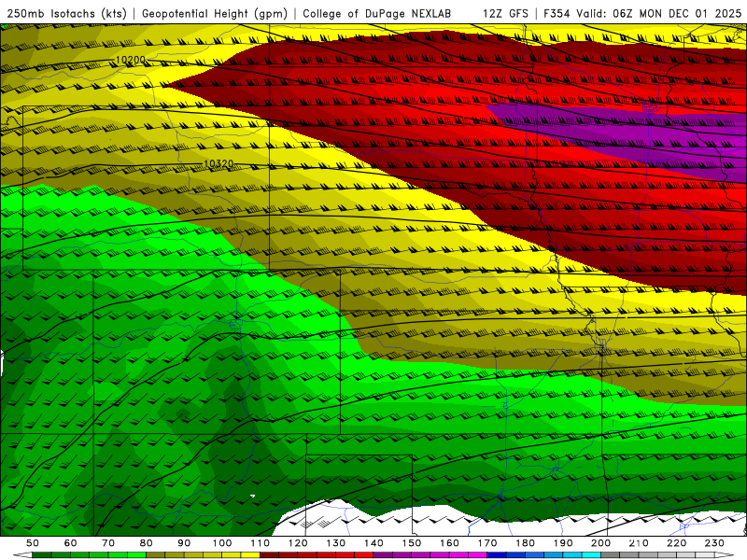Click the 170 value on the color scale
Image resolution: width=747 pixels, height=560 pixels.
click(487, 543)
